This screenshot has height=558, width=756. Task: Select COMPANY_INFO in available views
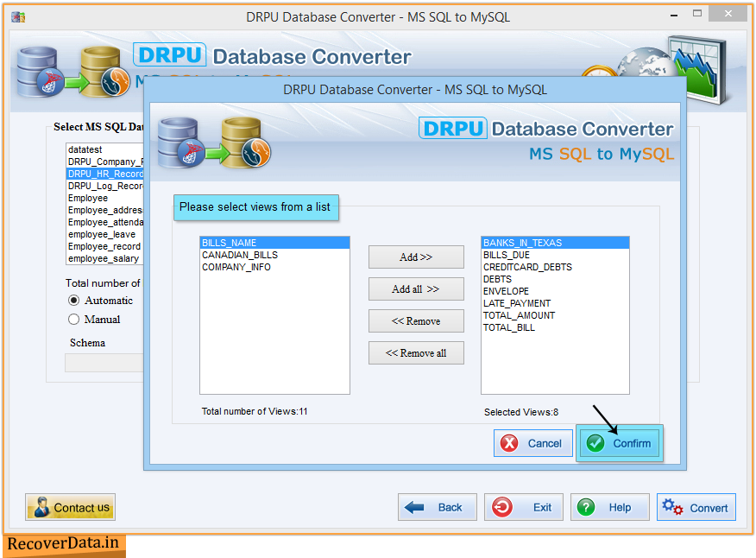coord(274,267)
